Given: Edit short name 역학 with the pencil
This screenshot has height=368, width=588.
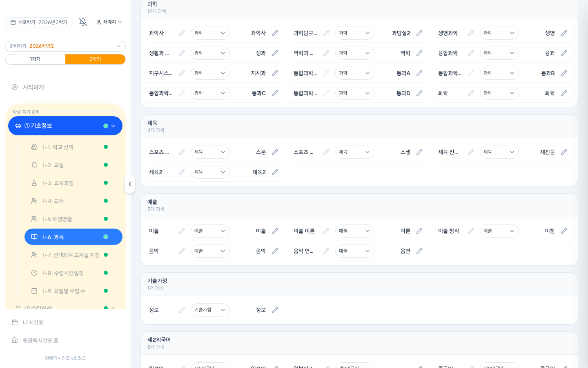Looking at the screenshot, I should (x=419, y=53).
